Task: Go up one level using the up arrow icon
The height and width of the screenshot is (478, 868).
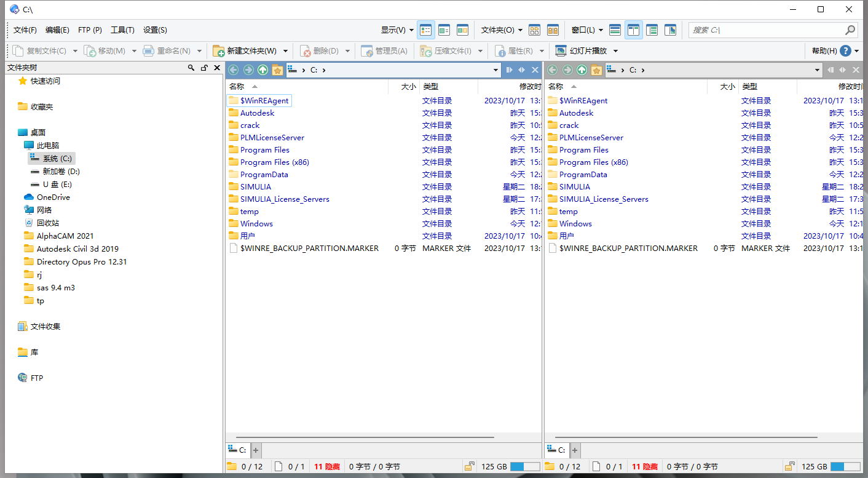Action: pyautogui.click(x=262, y=70)
